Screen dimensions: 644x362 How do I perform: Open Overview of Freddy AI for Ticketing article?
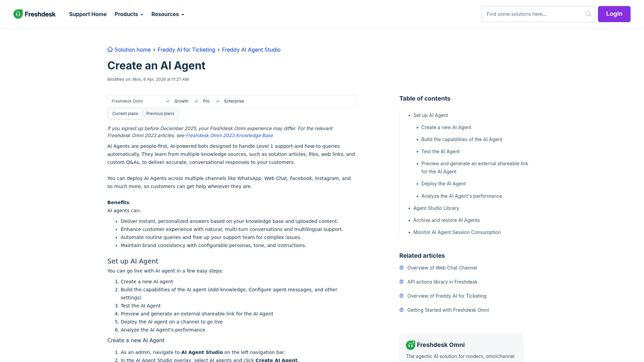[x=447, y=296]
